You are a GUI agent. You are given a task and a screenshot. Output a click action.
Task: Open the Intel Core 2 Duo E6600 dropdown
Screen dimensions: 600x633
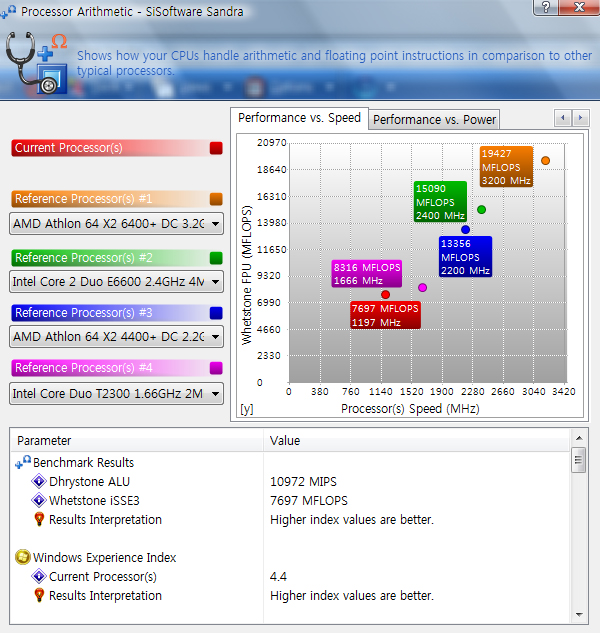(116, 281)
